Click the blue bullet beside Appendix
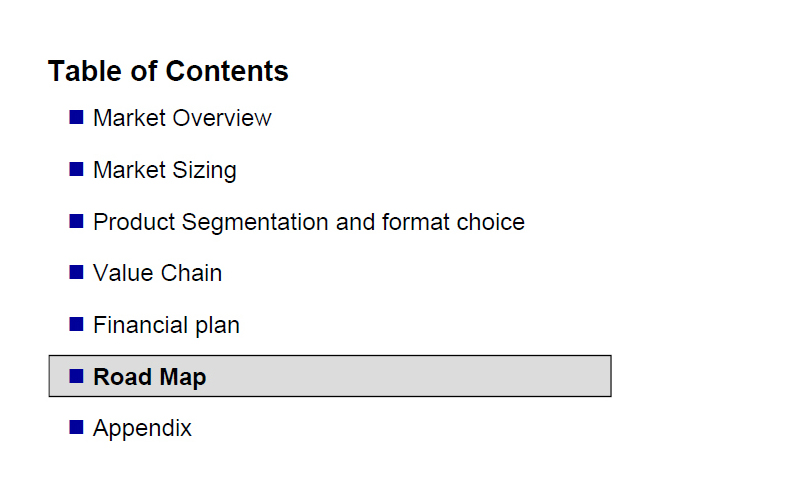This screenshot has width=800, height=500. click(77, 427)
